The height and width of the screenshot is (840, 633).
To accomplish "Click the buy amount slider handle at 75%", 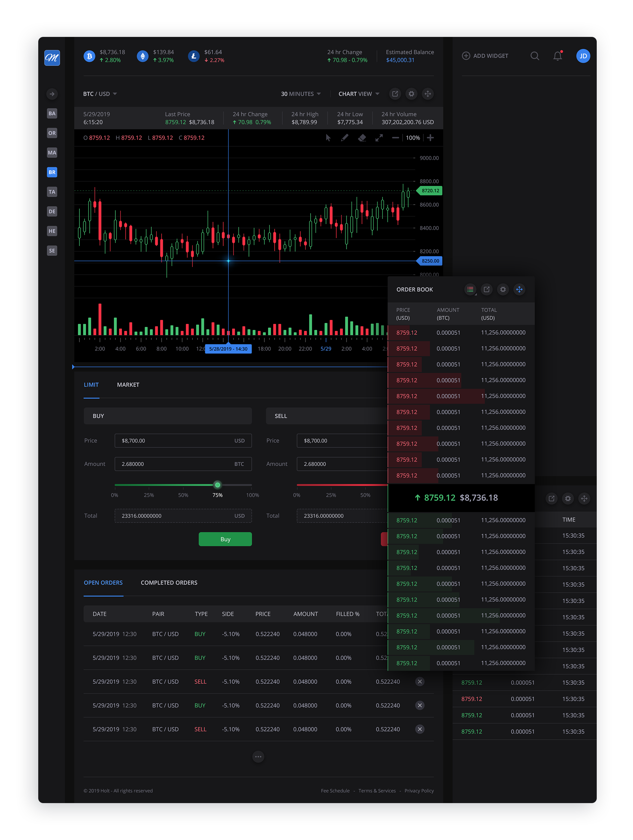I will click(218, 485).
